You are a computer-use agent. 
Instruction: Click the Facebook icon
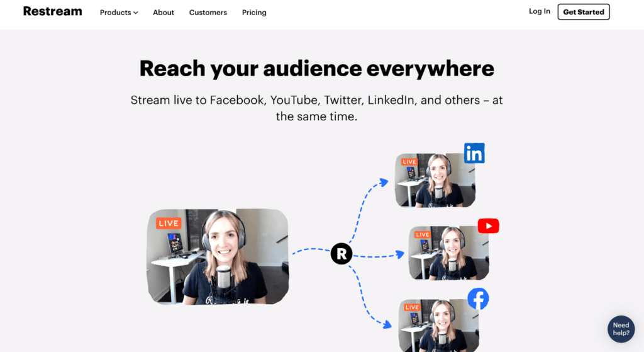(x=478, y=299)
